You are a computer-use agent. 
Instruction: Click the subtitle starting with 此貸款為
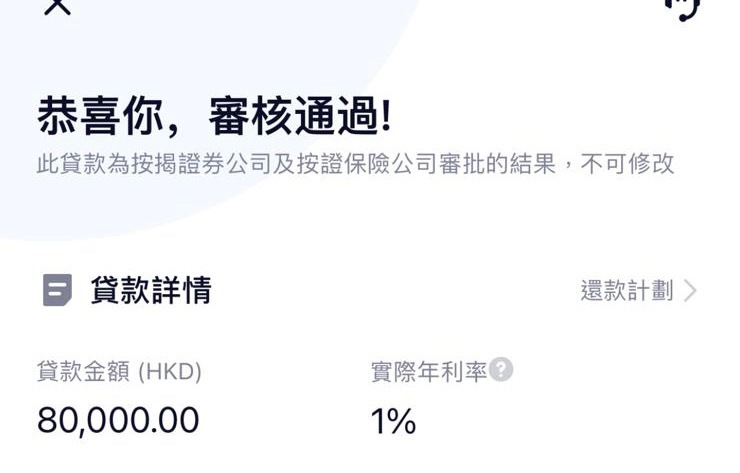(355, 164)
